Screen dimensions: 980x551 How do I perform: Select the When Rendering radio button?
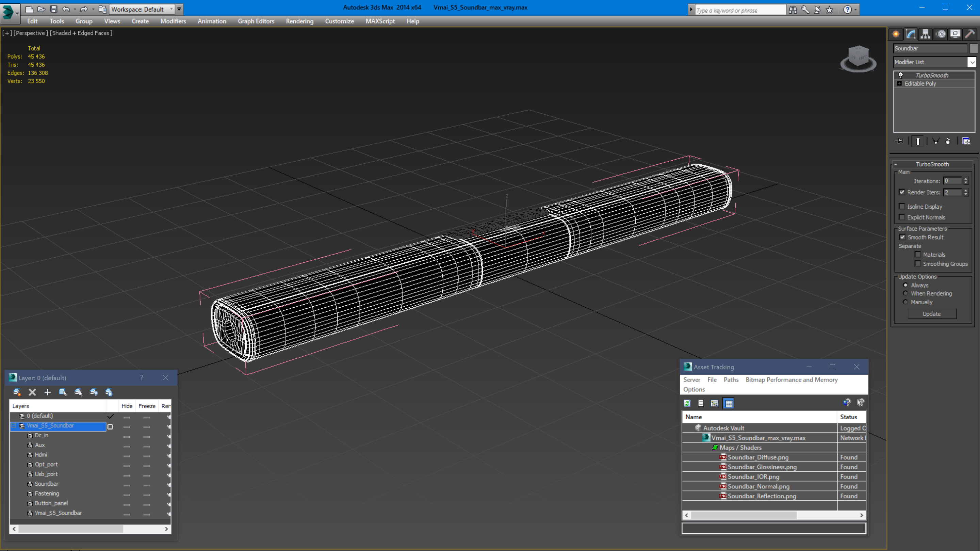point(905,293)
